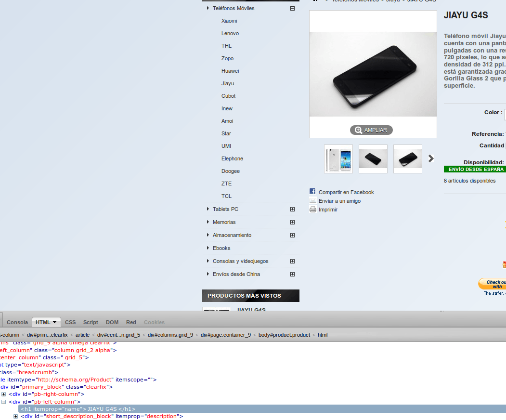Click arrow bullet beside Memorias
506x420 pixels.
(208, 222)
